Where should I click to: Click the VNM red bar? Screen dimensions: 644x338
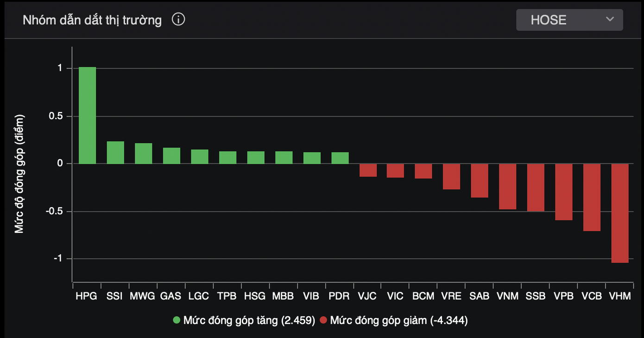tap(507, 186)
